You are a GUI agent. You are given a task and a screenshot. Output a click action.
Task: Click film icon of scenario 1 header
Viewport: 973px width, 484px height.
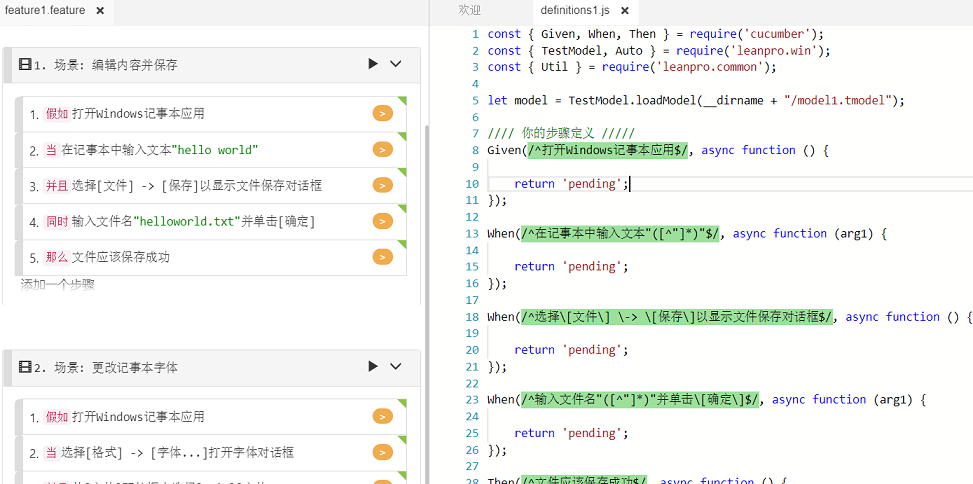tap(25, 65)
